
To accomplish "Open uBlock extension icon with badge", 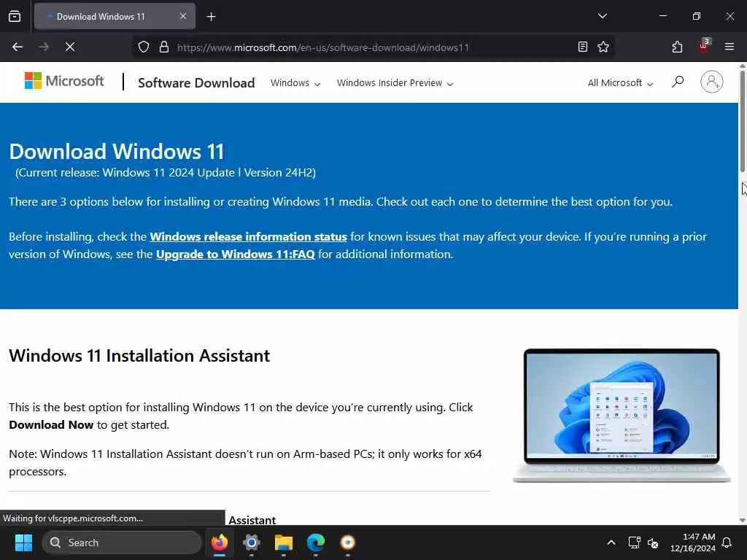I will coord(704,46).
